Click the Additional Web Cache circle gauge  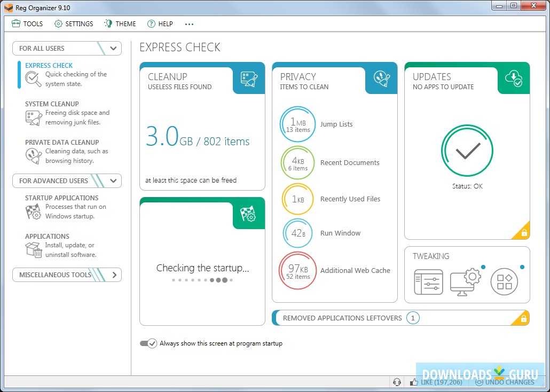(x=297, y=271)
